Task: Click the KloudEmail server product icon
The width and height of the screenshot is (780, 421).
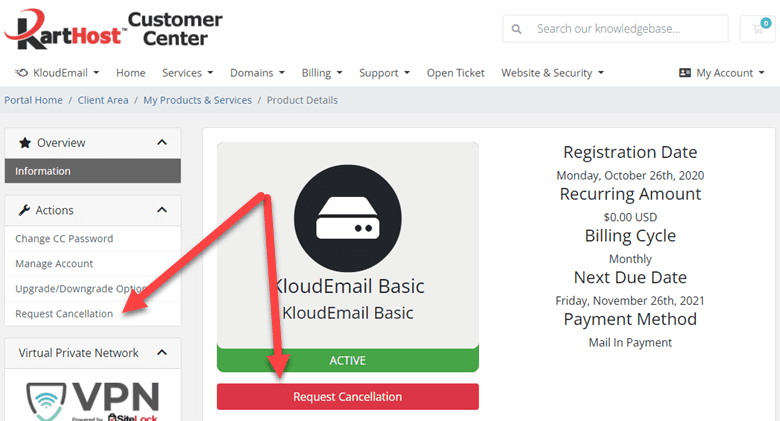Action: 348,218
